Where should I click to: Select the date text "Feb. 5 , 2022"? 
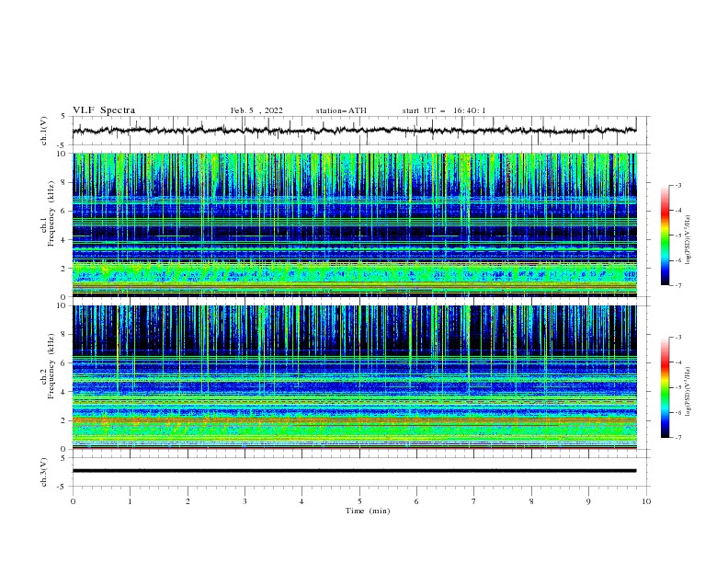coord(256,110)
